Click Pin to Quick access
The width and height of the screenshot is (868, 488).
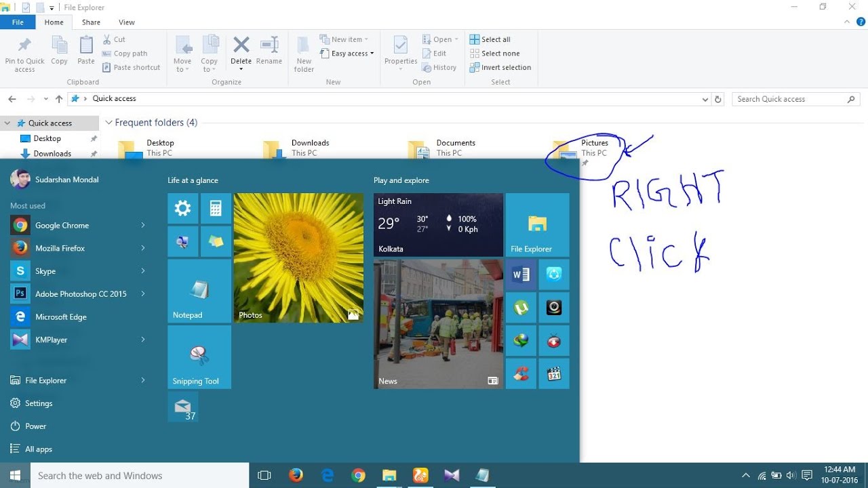24,54
